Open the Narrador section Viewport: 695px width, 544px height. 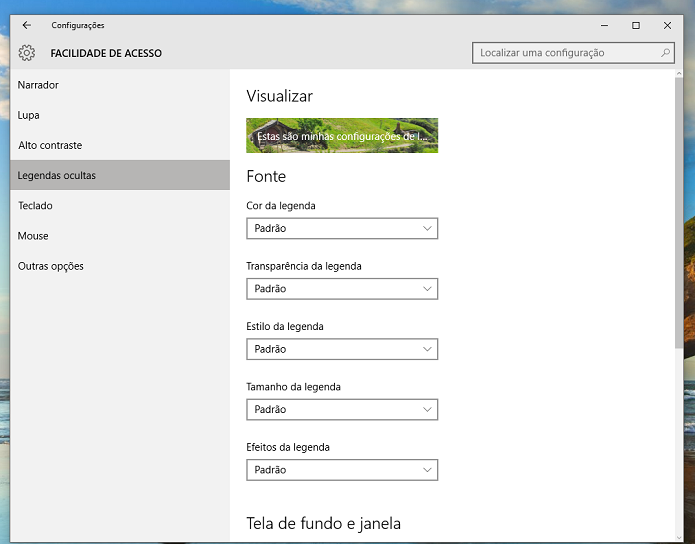pos(120,85)
